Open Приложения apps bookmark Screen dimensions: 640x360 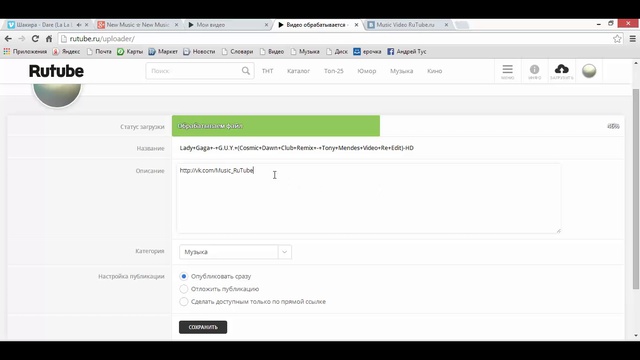click(x=25, y=51)
